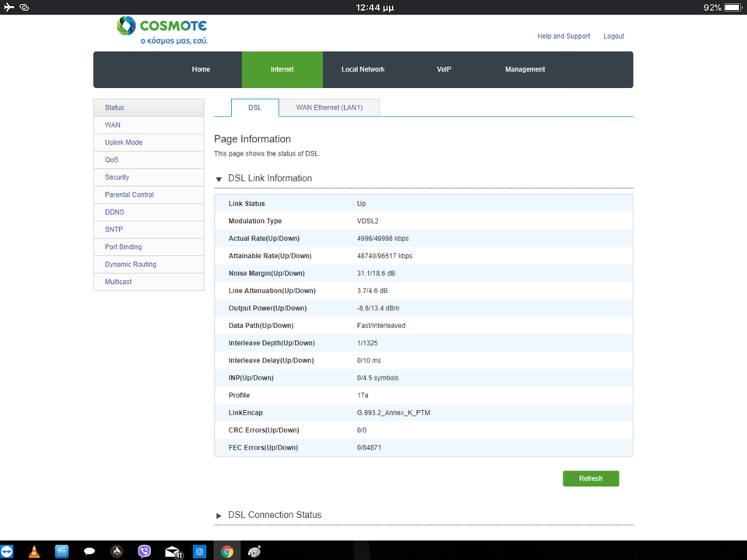
Task: Click the Refresh button
Action: (x=591, y=478)
